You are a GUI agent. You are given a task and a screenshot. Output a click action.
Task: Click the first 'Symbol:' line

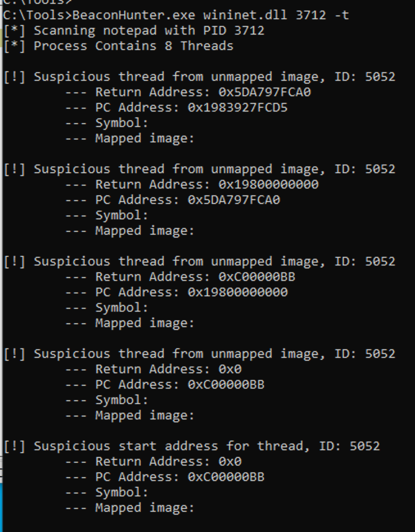point(122,123)
